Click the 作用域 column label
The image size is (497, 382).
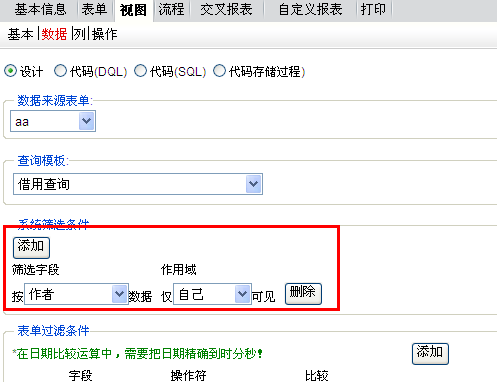tap(179, 269)
